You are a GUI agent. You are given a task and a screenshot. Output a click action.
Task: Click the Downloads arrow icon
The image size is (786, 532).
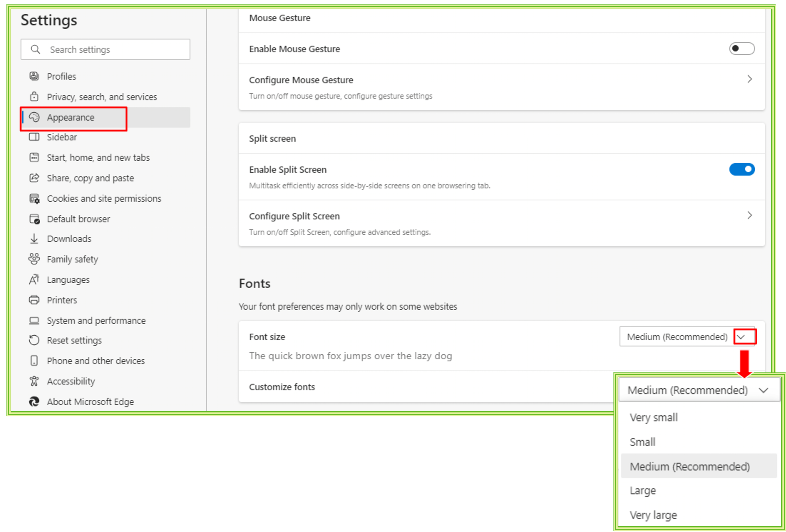coord(35,239)
